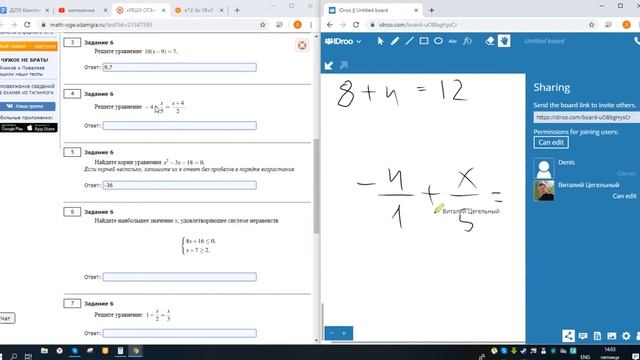Click answer field of task 5
The image size is (640, 360).
pyautogui.click(x=180, y=185)
